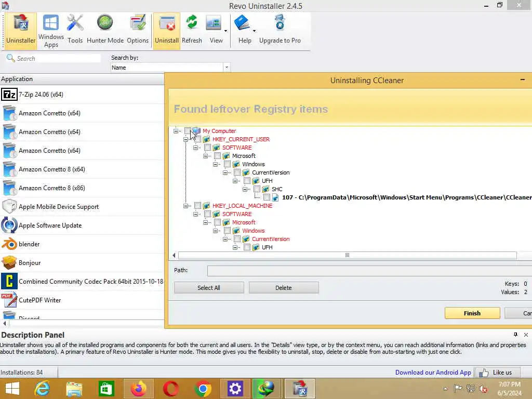Screen dimensions: 532x399
Task: Click the Select All button
Action: [209, 288]
